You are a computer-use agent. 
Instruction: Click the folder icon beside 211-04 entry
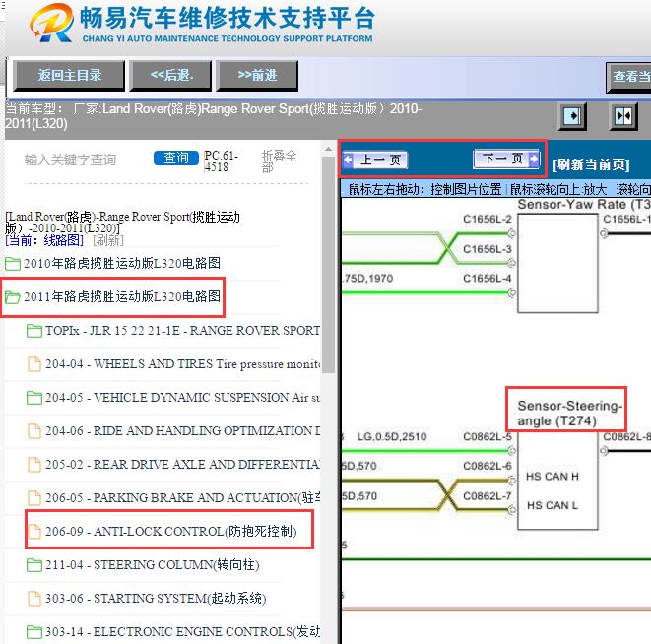pos(34,565)
